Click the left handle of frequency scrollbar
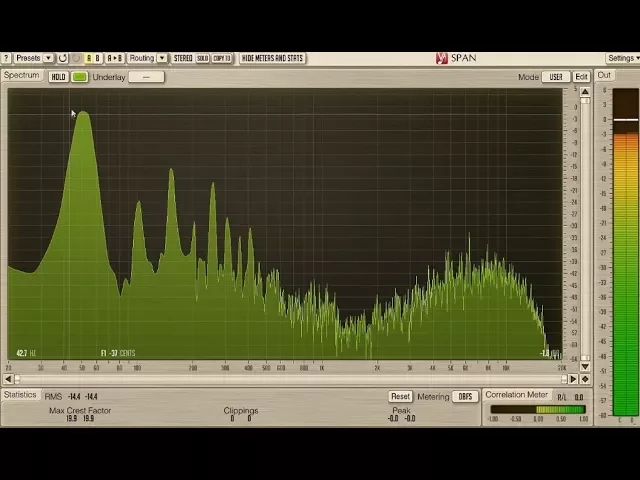The width and height of the screenshot is (640, 480). point(17,379)
